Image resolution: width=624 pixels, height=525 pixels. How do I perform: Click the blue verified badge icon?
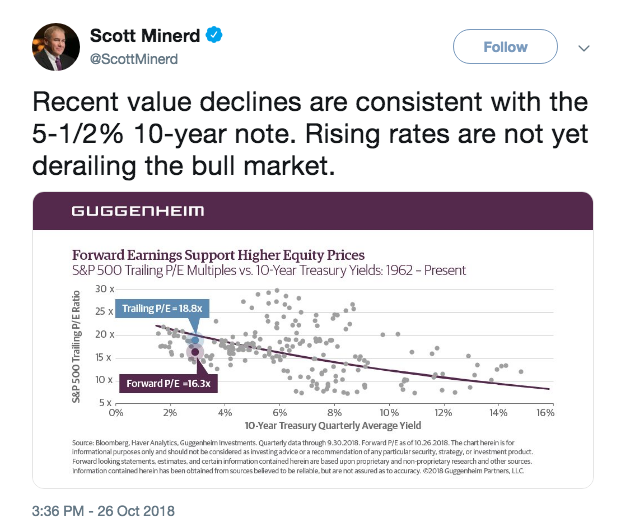coord(214,35)
